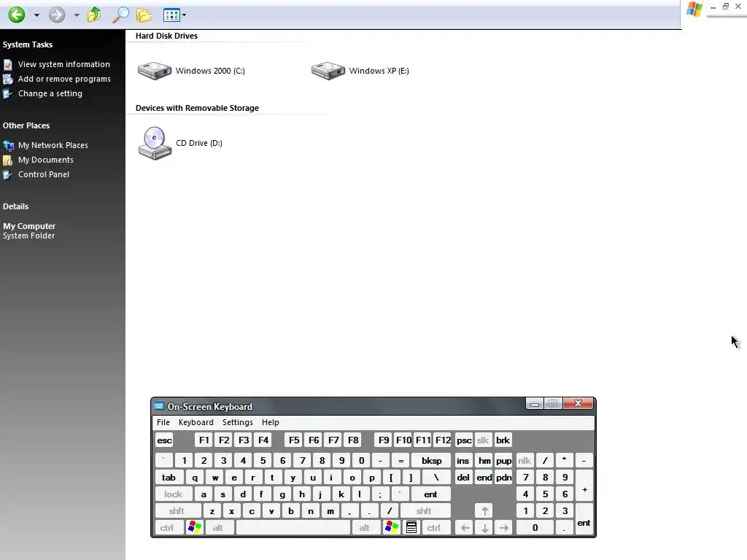Toggle the lock caps lock key
747x560 pixels.
pos(174,494)
